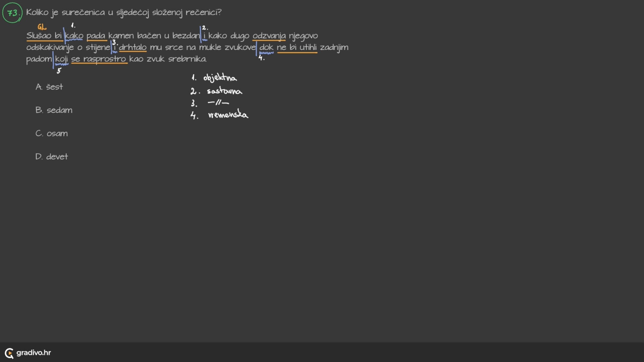Select answer option A. šest
Viewport: 644px width, 362px height.
pyautogui.click(x=49, y=87)
